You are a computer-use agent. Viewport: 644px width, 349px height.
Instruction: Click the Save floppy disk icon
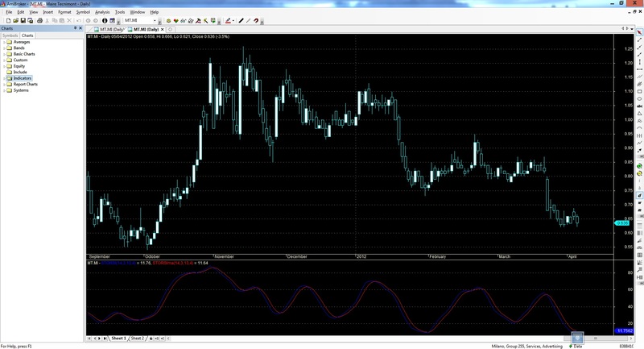pyautogui.click(x=23, y=21)
